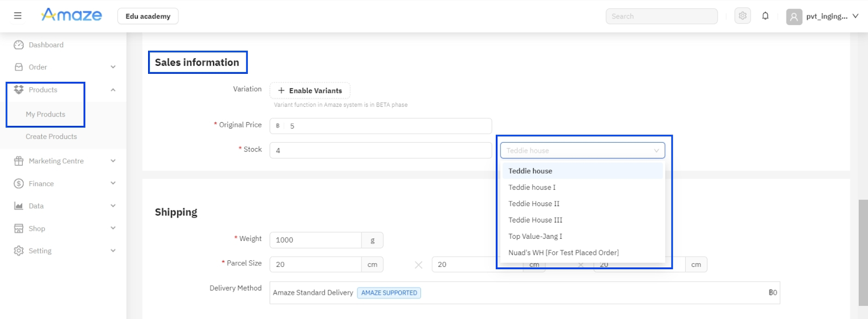868x319 pixels.
Task: Click the Shipping heading
Action: point(176,212)
